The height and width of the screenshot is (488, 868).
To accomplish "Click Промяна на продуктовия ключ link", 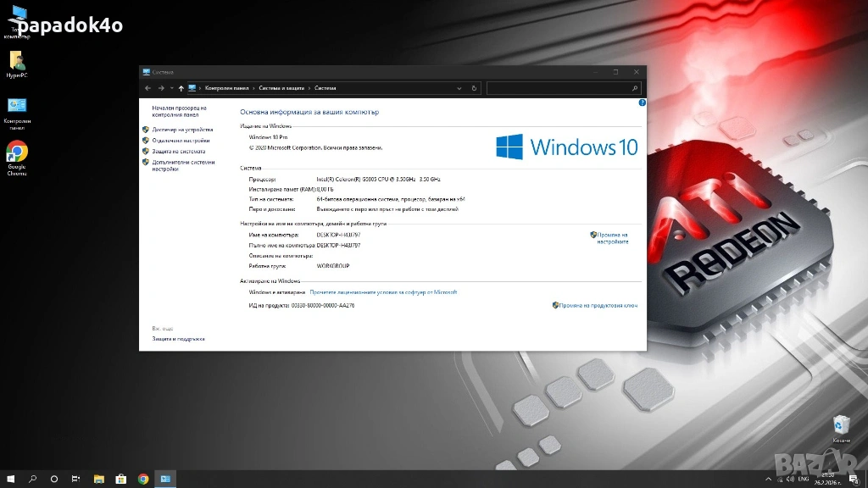I will pyautogui.click(x=598, y=305).
